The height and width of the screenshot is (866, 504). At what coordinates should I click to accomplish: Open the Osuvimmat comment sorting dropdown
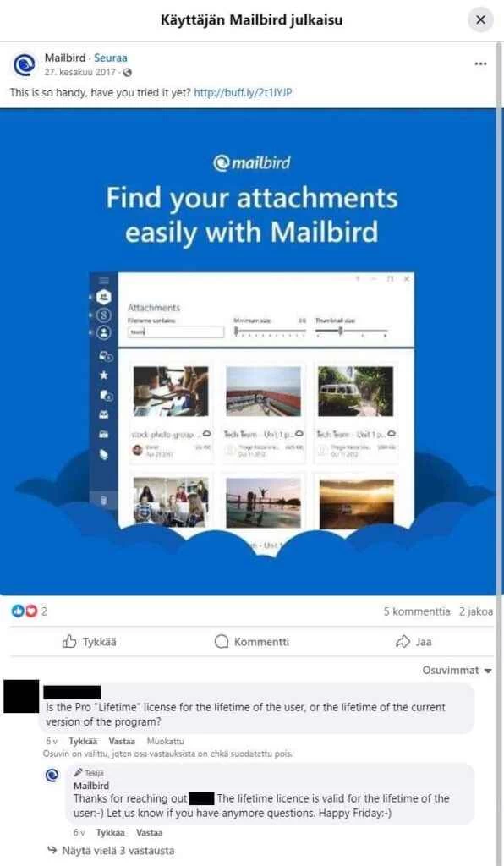457,671
